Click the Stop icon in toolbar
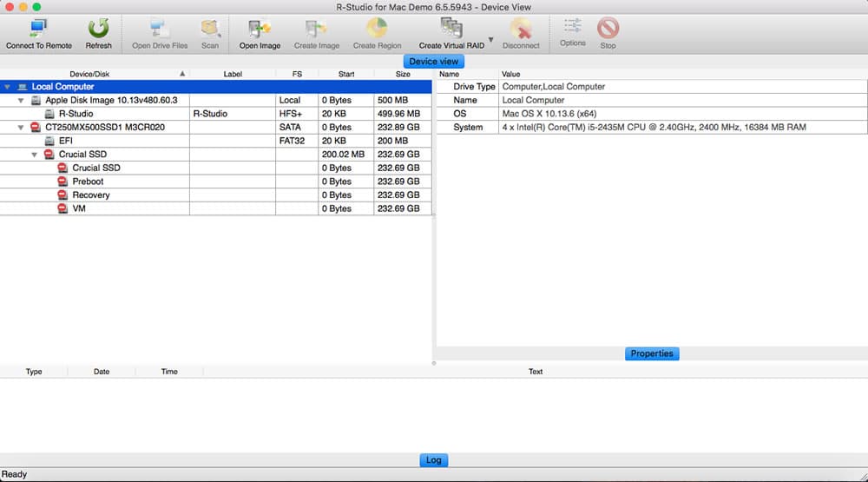Image resolution: width=868 pixels, height=482 pixels. [x=608, y=28]
